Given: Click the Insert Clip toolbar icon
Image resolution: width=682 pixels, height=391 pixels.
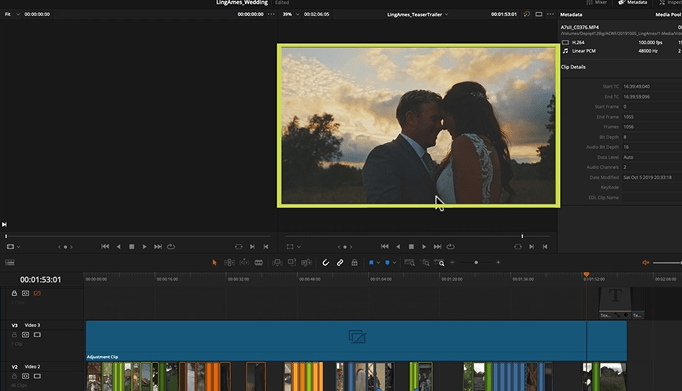Looking at the screenshot, I should click(277, 263).
